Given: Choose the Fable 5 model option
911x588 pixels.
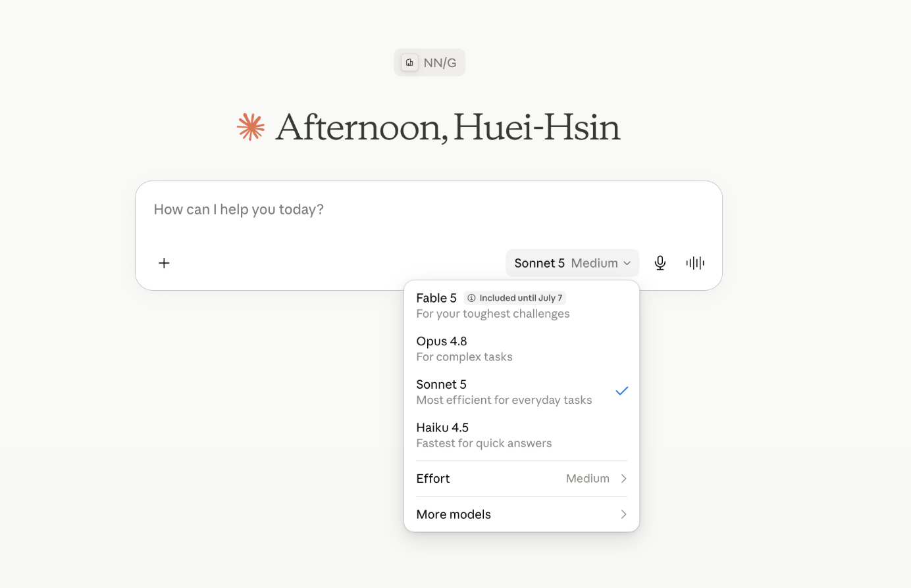Looking at the screenshot, I should point(521,306).
